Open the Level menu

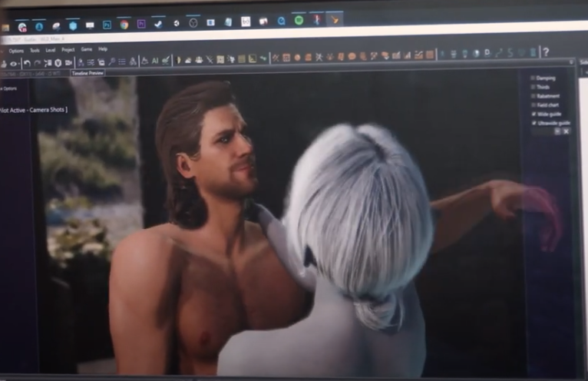click(x=50, y=50)
